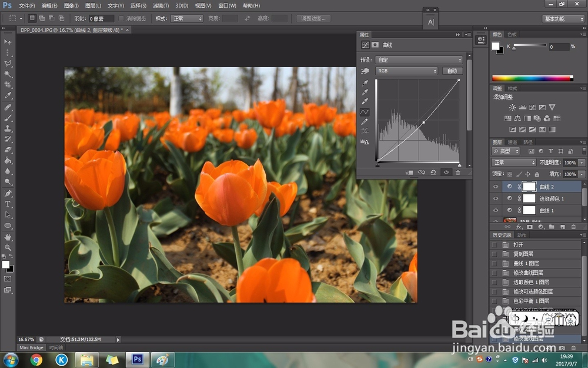Toggle adjustment visibility eye in Properties panel

[446, 173]
